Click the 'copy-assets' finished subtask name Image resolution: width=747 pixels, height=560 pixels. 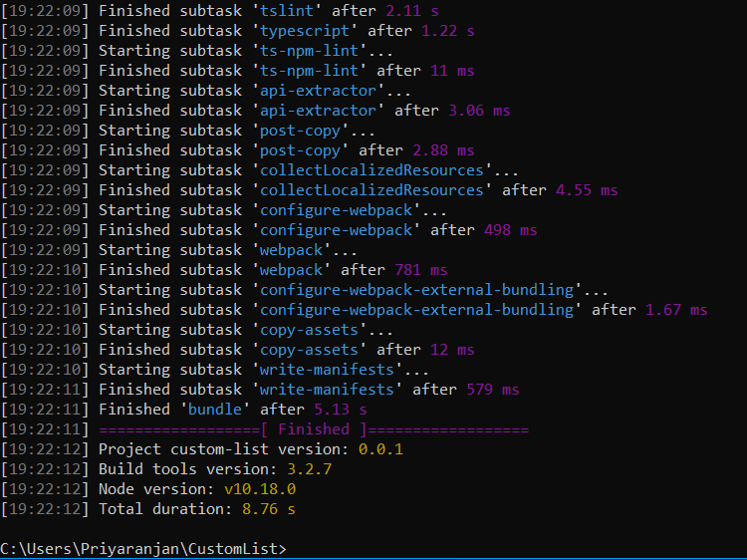pos(309,350)
